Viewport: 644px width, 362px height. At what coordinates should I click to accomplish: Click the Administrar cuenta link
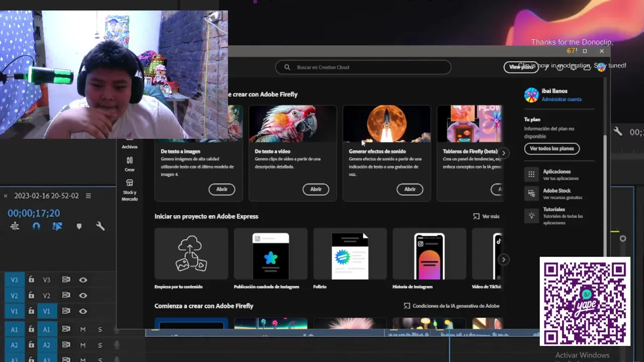(x=561, y=100)
